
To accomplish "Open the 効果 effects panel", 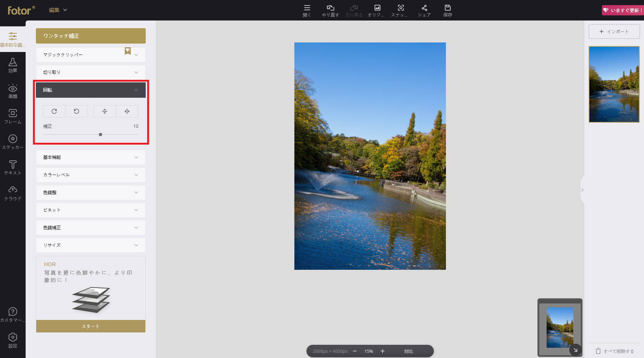I will coord(13,65).
